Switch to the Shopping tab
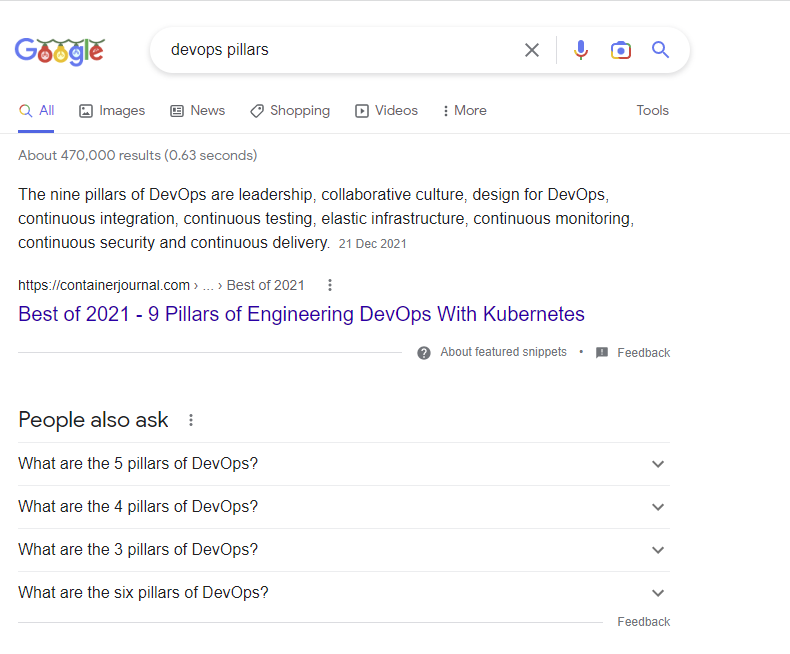The width and height of the screenshot is (790, 654). point(290,111)
